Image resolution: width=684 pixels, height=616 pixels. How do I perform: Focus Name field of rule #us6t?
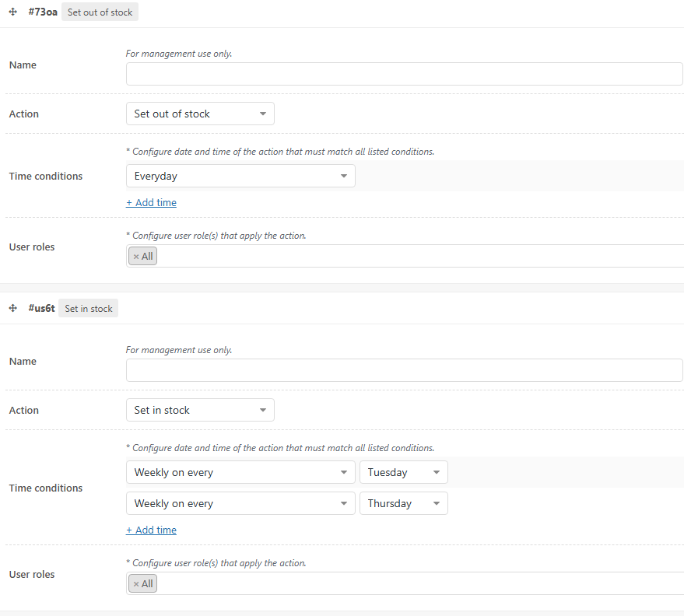404,371
